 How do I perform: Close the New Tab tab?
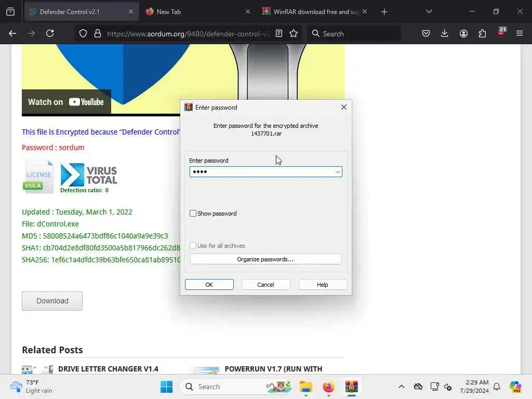[248, 11]
